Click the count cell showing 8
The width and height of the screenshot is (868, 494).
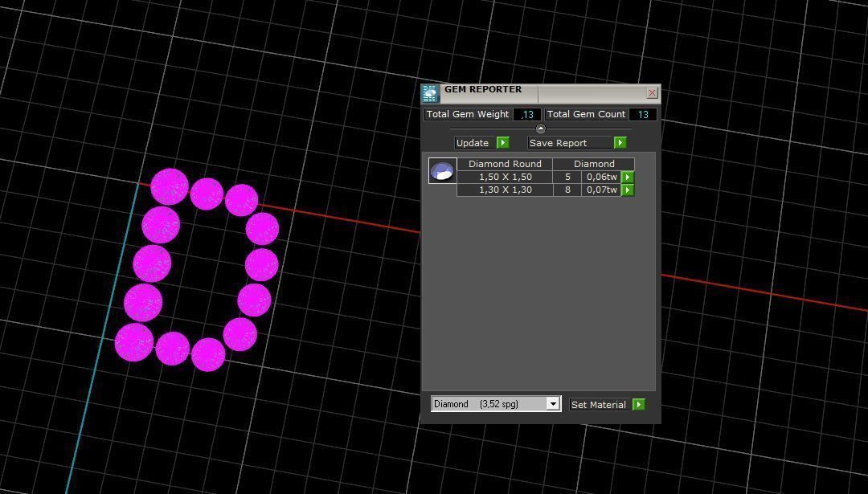point(567,190)
